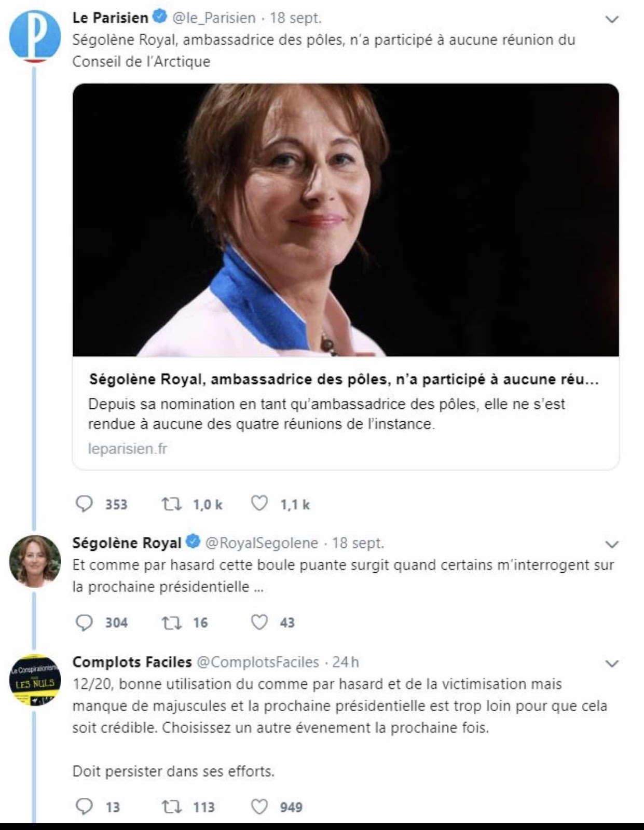
Task: Retweet Ségolène Royal's tweet
Action: 171,622
